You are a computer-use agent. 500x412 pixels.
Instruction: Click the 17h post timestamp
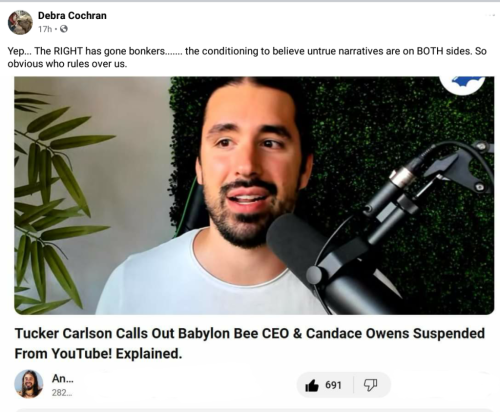[45, 29]
